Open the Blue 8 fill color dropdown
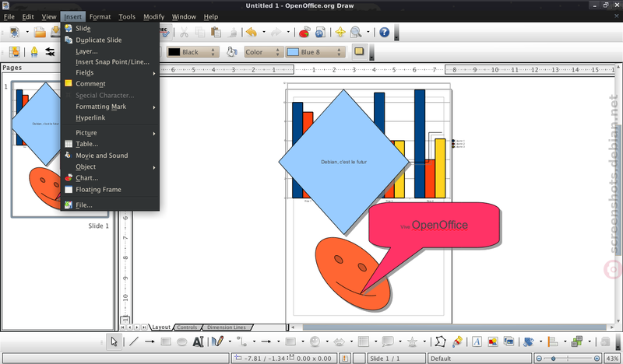 coord(315,52)
